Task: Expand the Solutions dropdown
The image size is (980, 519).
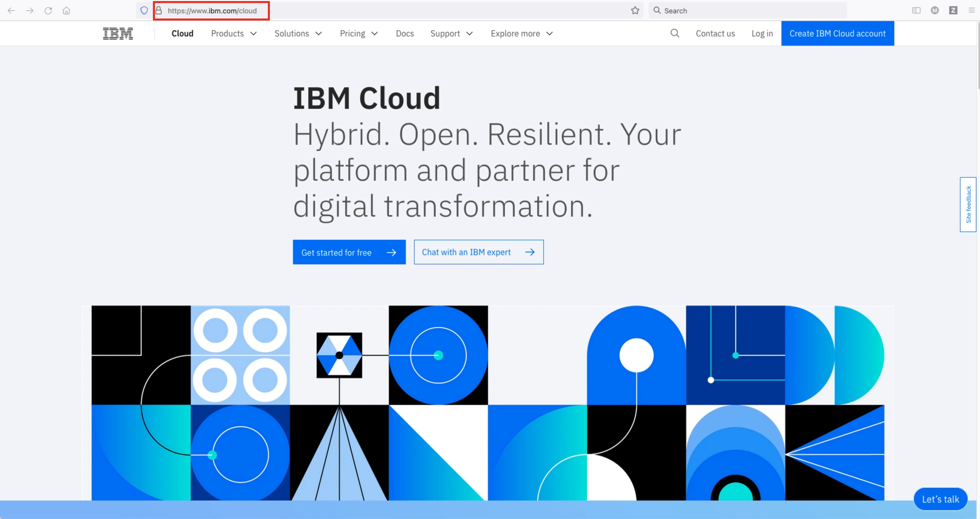Action: [298, 33]
